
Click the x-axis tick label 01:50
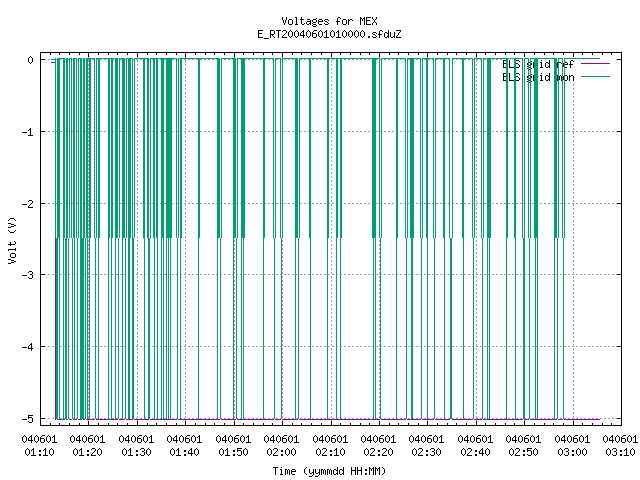(x=233, y=452)
